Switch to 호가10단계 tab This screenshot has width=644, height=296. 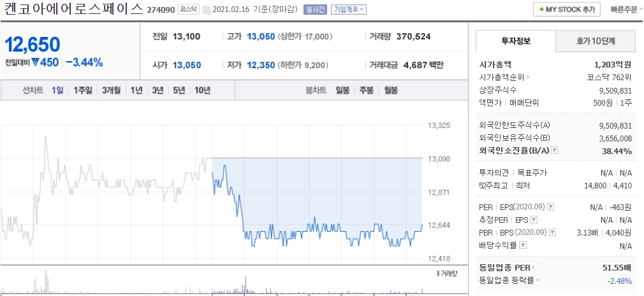(x=596, y=41)
